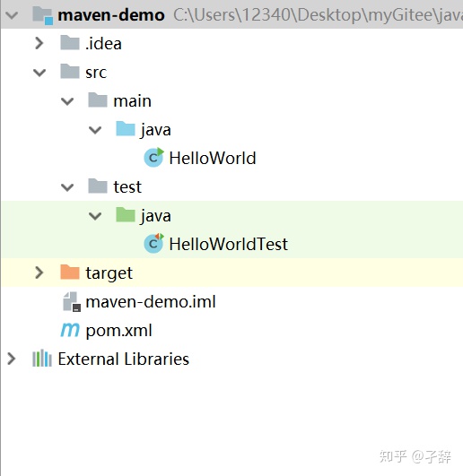The height and width of the screenshot is (476, 463).
Task: Click the src folder icon
Action: pyautogui.click(x=70, y=72)
